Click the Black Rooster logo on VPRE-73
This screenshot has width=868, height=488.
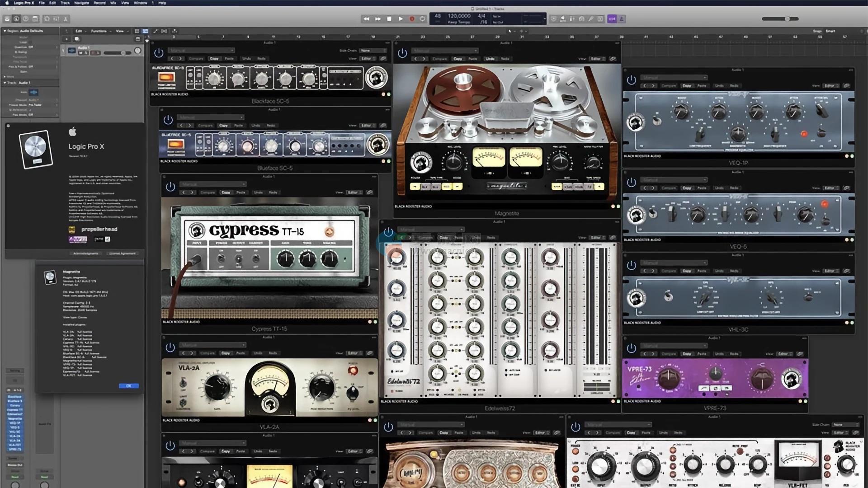coord(791,379)
